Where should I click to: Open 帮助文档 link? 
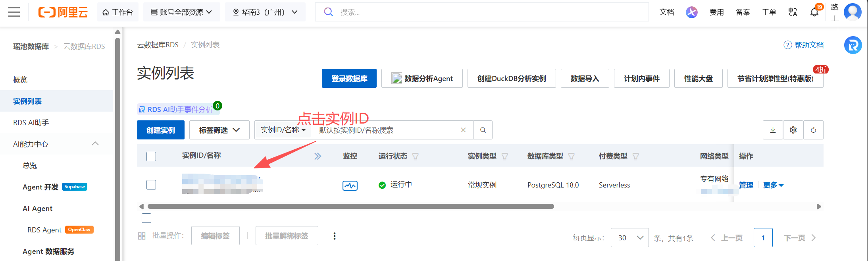(804, 45)
